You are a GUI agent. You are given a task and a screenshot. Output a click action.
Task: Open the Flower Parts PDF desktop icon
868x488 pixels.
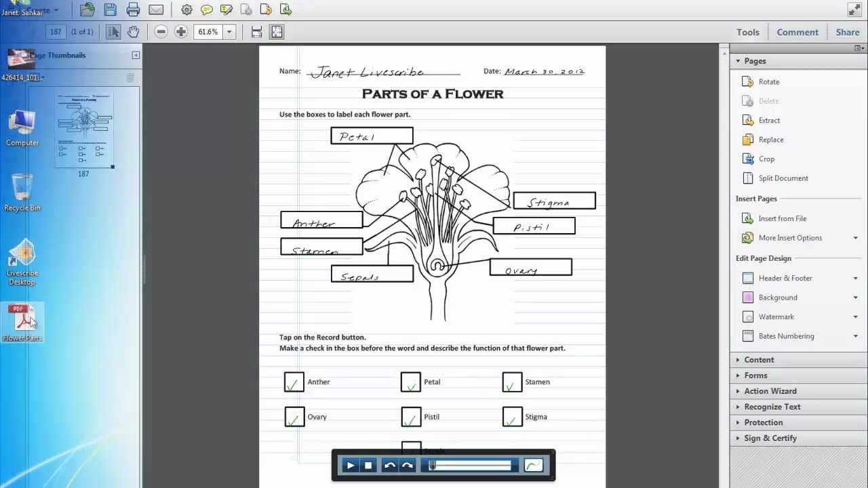point(22,323)
